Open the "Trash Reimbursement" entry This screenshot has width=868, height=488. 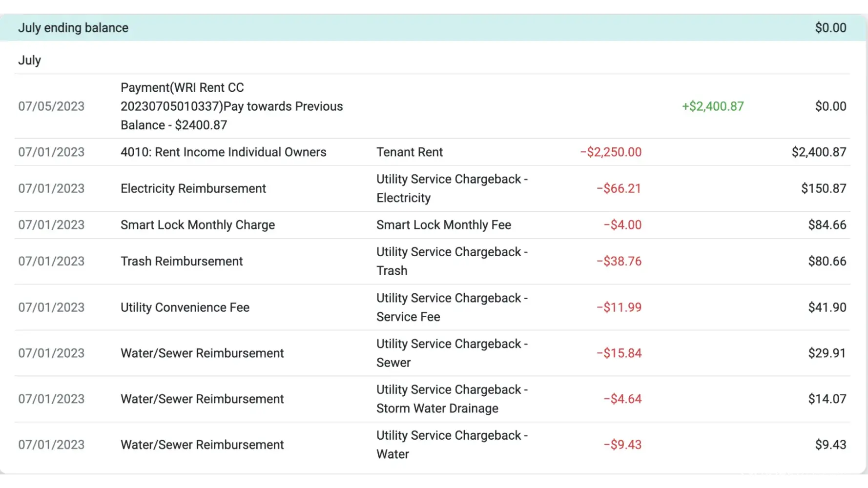pyautogui.click(x=182, y=262)
